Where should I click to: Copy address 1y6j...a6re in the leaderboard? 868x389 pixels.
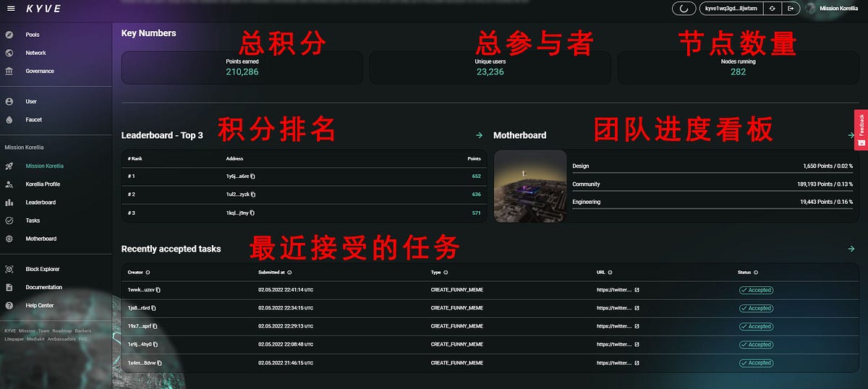[253, 176]
